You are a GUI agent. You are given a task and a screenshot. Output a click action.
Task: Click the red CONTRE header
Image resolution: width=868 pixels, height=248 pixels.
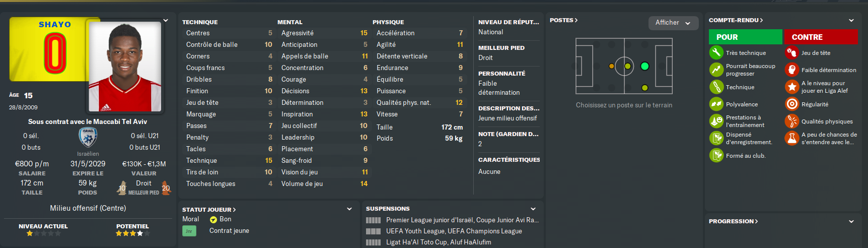(820, 37)
